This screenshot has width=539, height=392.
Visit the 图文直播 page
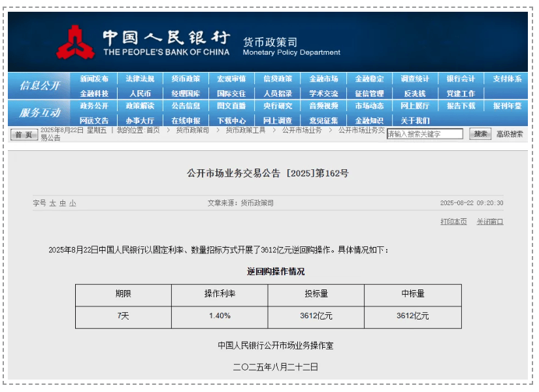pyautogui.click(x=231, y=106)
